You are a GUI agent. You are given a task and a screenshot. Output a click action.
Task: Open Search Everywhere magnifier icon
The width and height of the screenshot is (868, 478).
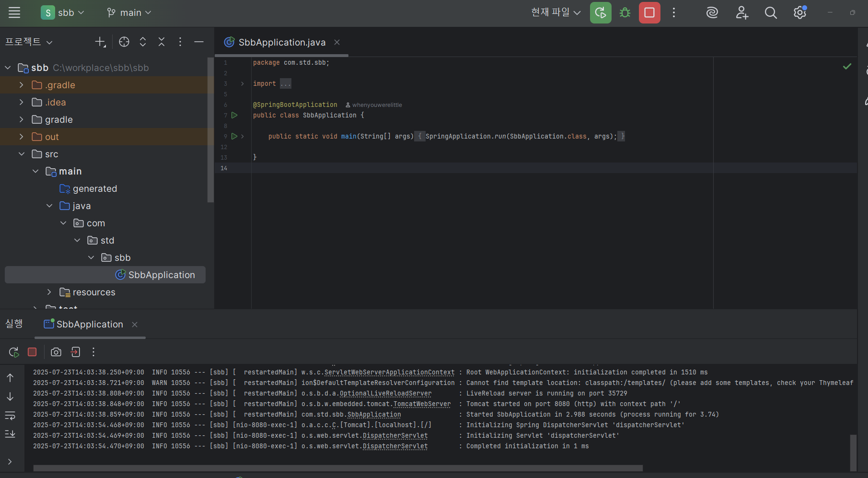pos(771,13)
